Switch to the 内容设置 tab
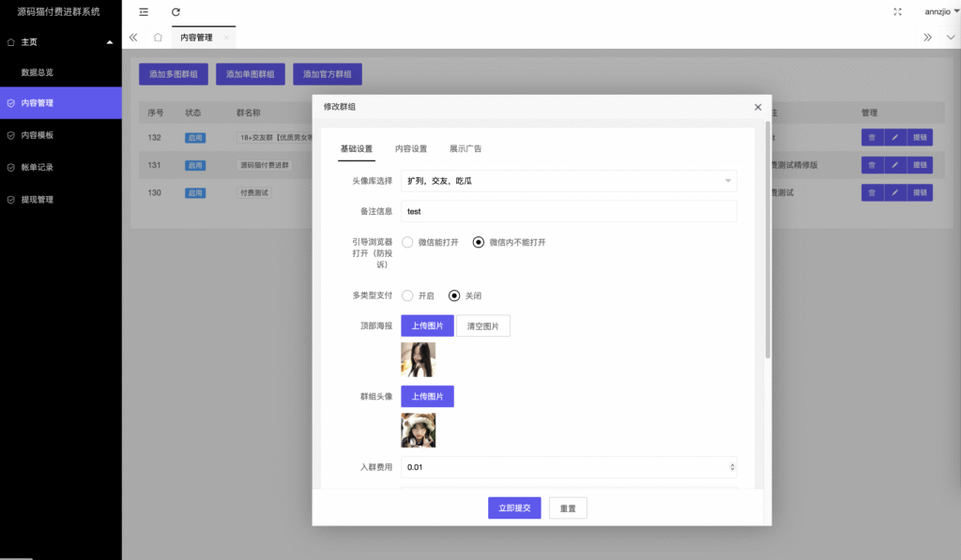961x560 pixels. 411,149
